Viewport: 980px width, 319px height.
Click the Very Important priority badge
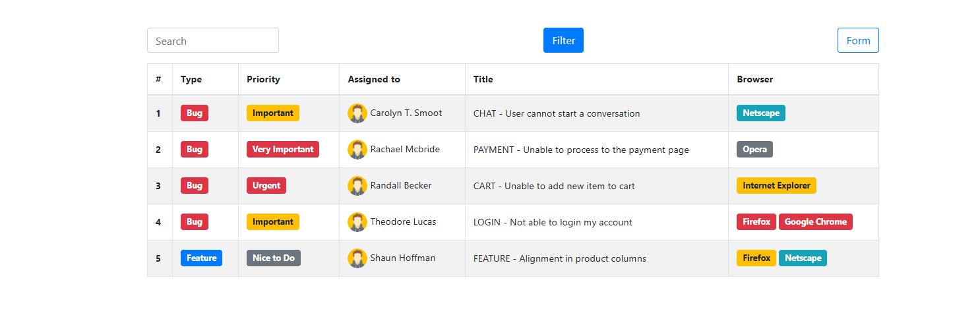coord(283,150)
